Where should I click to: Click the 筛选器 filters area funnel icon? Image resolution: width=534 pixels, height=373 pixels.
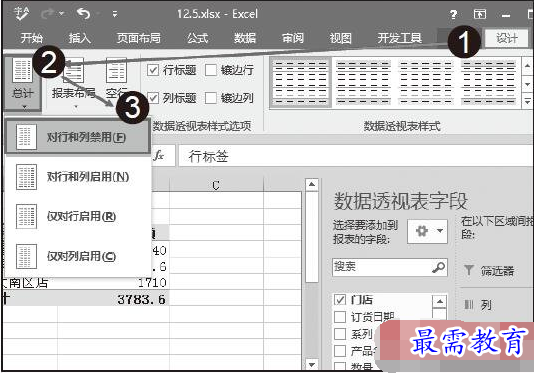click(x=469, y=270)
